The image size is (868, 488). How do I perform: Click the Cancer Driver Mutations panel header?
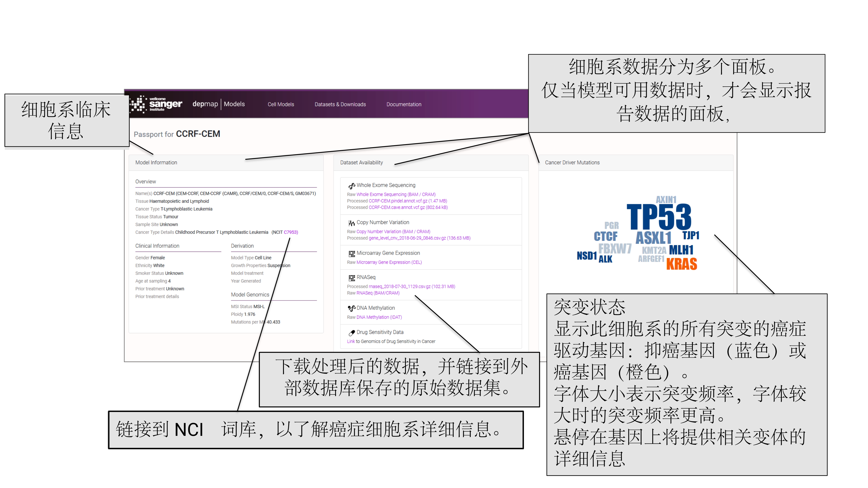(x=636, y=162)
